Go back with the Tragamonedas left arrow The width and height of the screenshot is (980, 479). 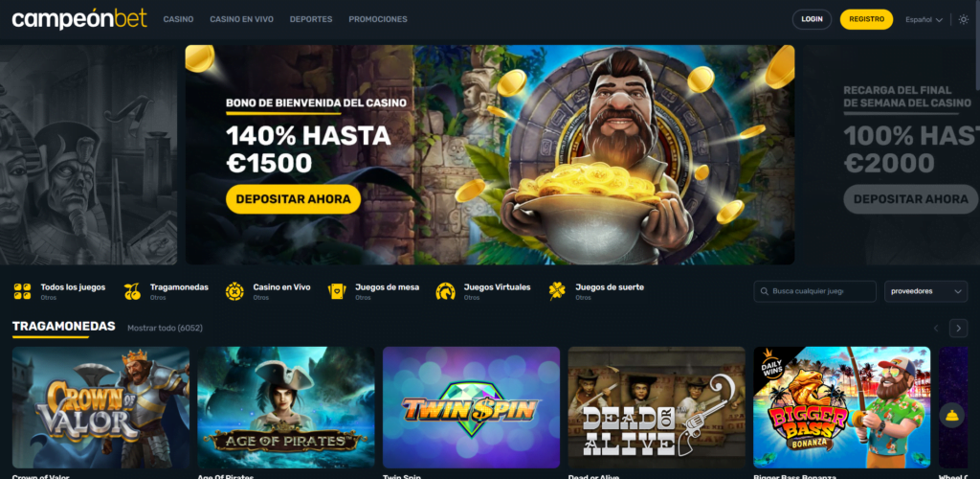pyautogui.click(x=936, y=329)
